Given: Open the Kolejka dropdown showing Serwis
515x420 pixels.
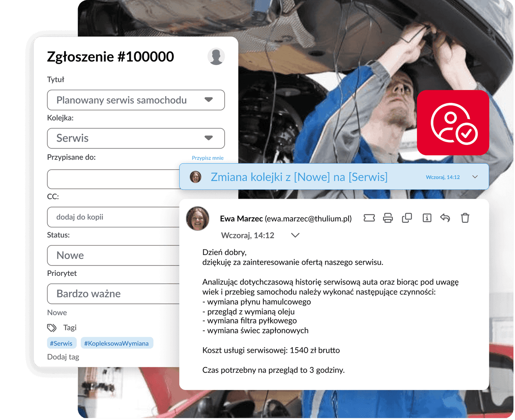Looking at the screenshot, I should pos(136,138).
